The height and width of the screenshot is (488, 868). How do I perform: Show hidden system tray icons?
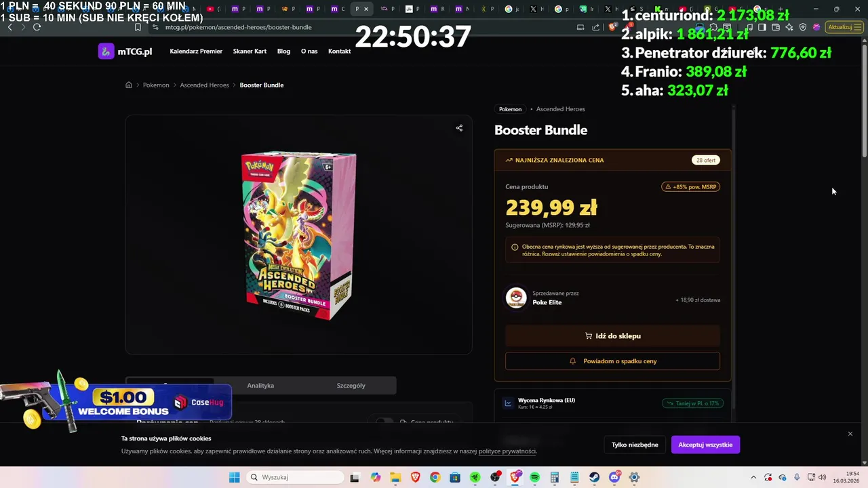tap(753, 477)
